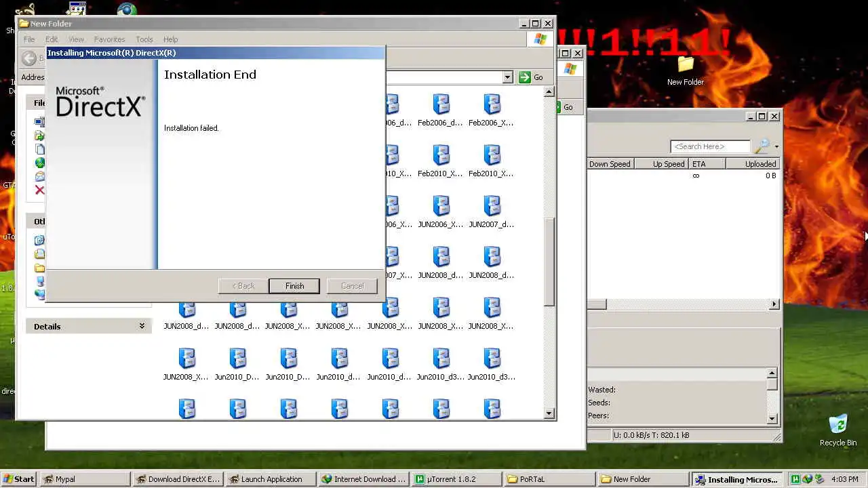Image resolution: width=868 pixels, height=488 pixels.
Task: Click the uTorrent horizontal scroll right arrow
Action: [774, 304]
